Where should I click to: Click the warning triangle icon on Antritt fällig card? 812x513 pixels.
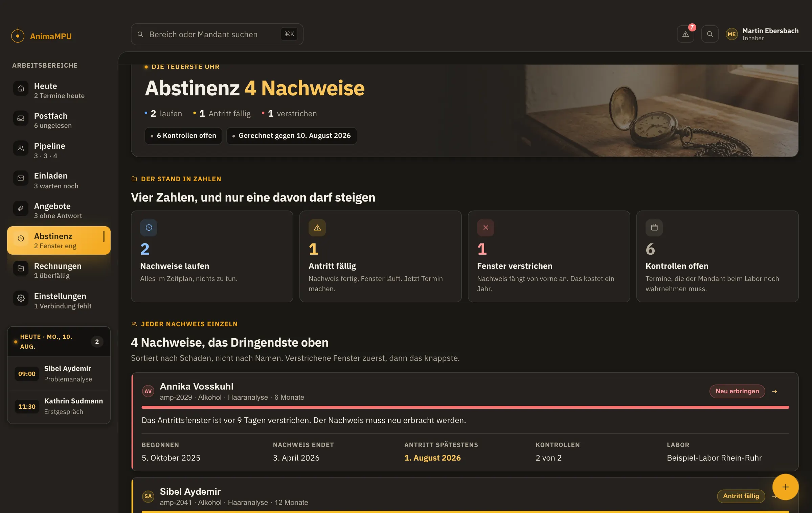click(x=317, y=228)
